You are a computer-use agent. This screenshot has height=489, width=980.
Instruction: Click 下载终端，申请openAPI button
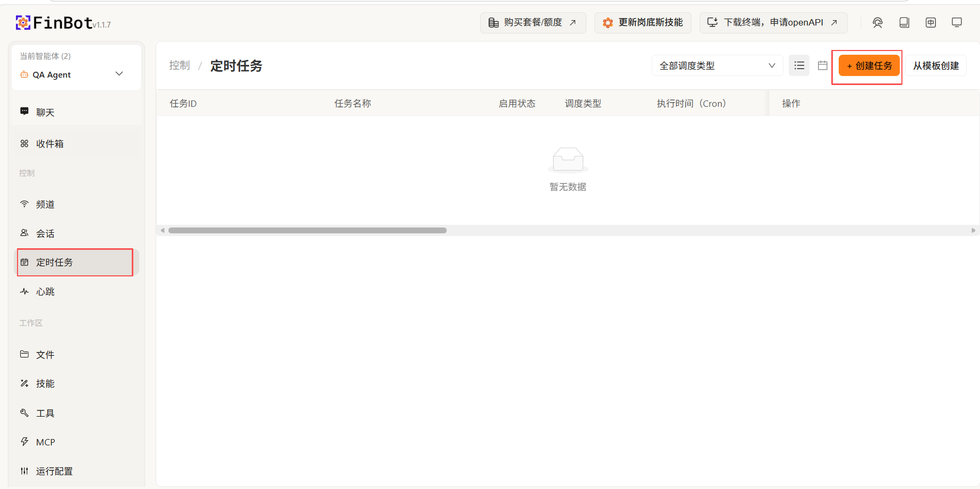[x=773, y=22]
